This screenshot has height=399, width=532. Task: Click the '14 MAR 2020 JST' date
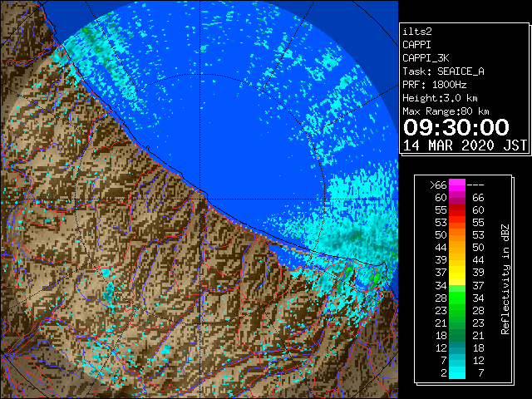465,145
